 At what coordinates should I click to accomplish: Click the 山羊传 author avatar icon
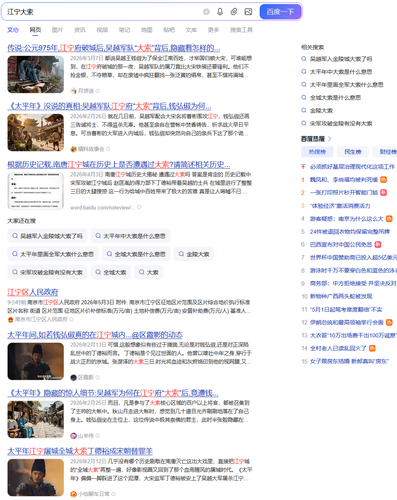click(x=73, y=436)
